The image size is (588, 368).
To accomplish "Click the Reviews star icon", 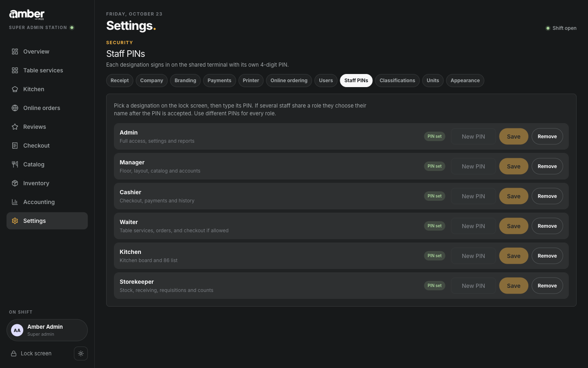I will tap(15, 127).
